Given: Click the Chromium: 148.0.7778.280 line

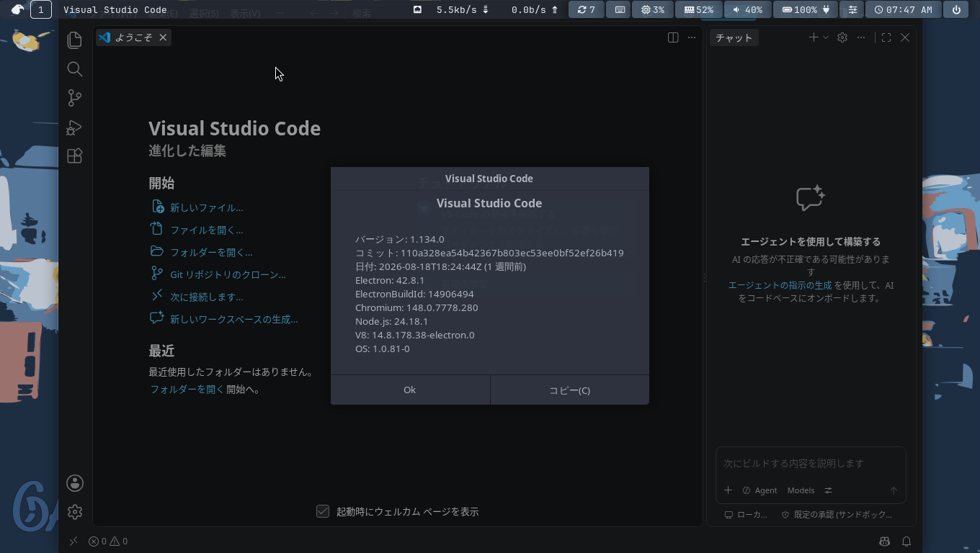Looking at the screenshot, I should pyautogui.click(x=416, y=307).
